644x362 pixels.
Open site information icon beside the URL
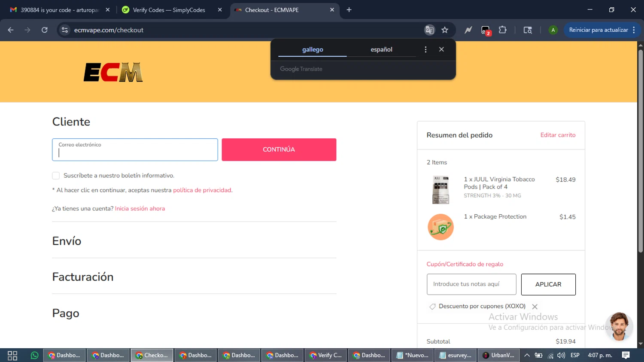[x=65, y=30]
